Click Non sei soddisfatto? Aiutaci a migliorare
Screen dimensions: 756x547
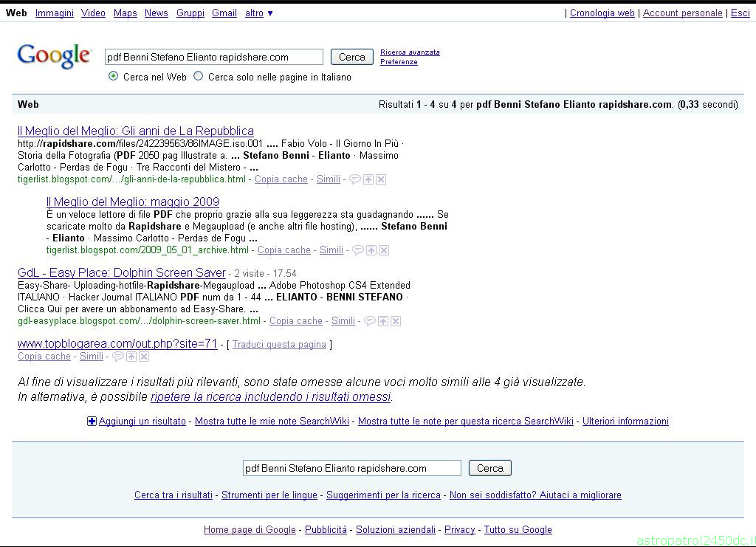tap(535, 495)
